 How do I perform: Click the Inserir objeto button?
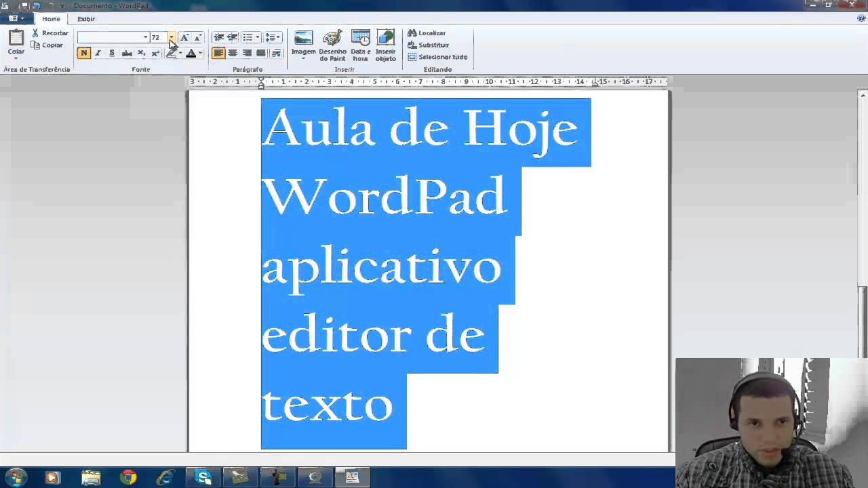point(385,45)
